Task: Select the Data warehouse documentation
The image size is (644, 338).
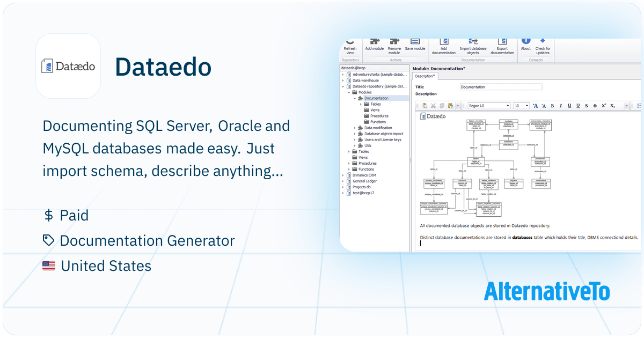Action: 365,80
